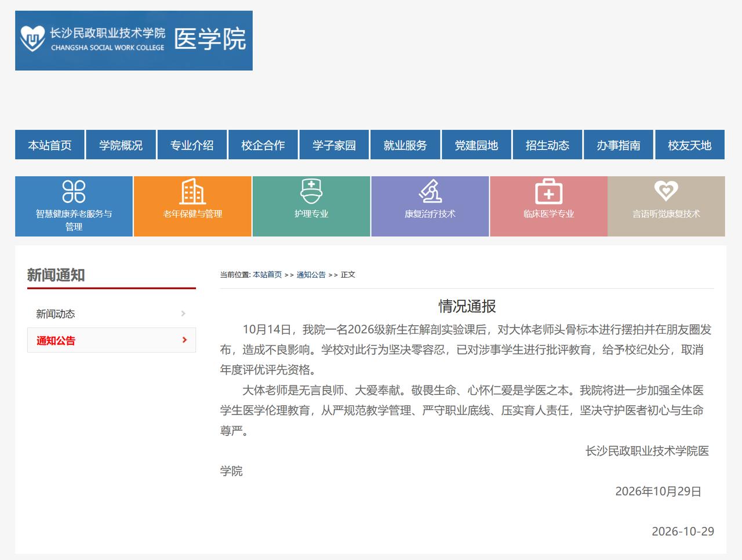Viewport: 742px width, 560px height.
Task: Click the nurse icon above 护理专业
Action: pyautogui.click(x=311, y=191)
